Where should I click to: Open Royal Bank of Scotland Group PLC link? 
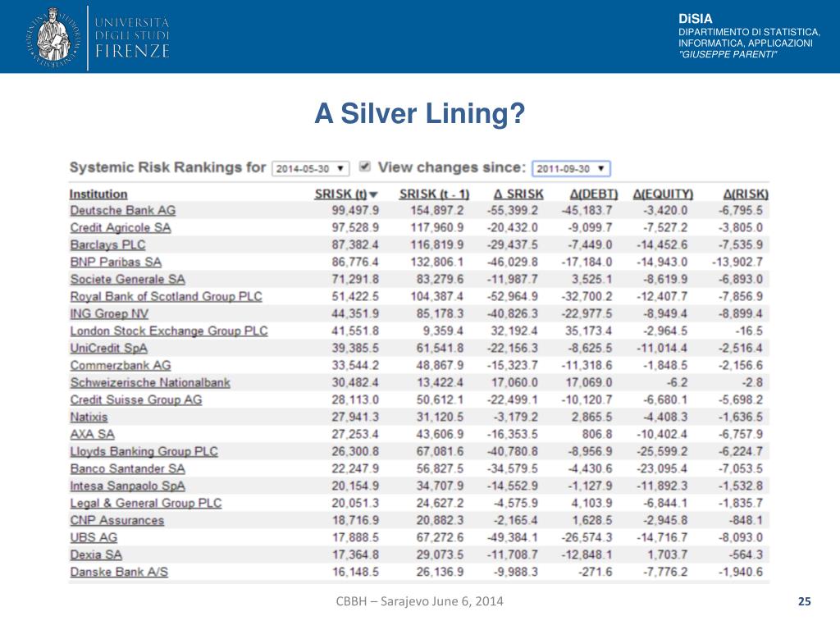(166, 296)
